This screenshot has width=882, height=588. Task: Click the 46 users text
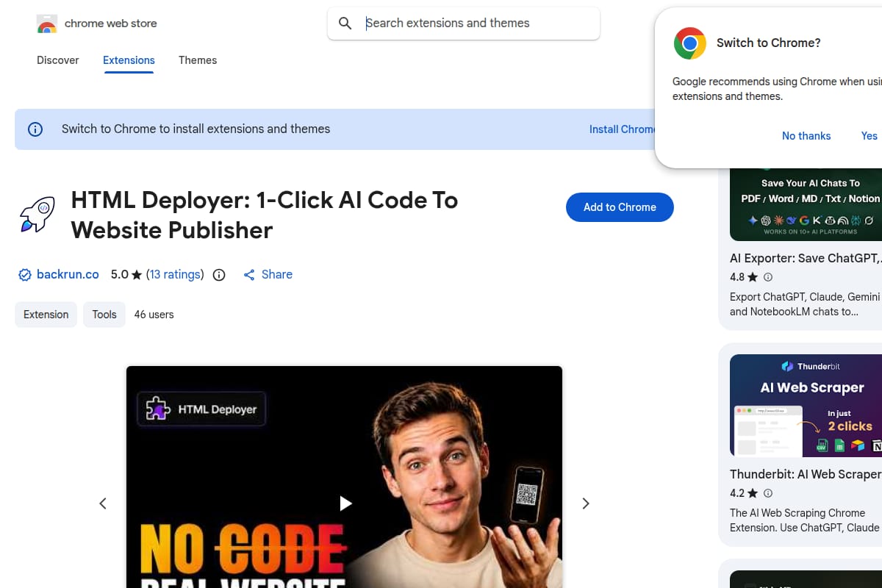coord(154,315)
